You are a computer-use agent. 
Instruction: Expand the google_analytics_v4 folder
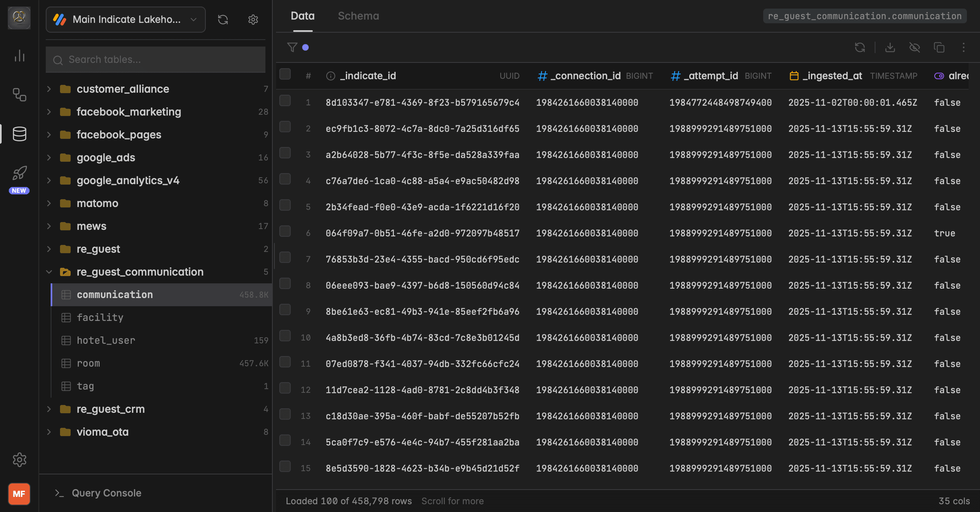49,180
